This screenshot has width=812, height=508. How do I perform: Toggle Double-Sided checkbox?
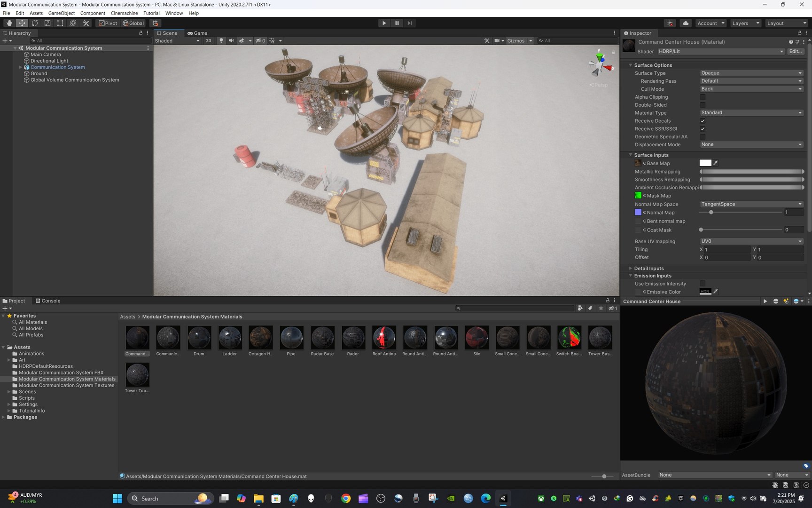(x=703, y=105)
